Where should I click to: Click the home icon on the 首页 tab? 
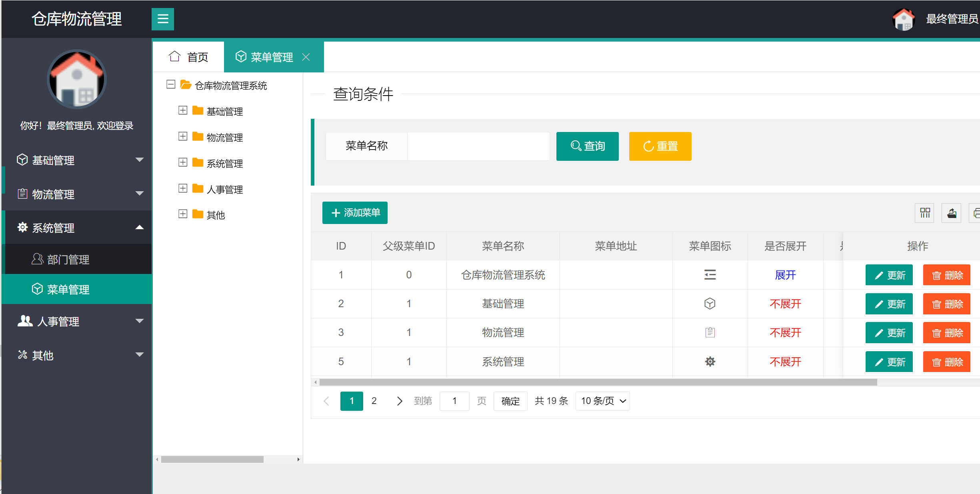175,56
